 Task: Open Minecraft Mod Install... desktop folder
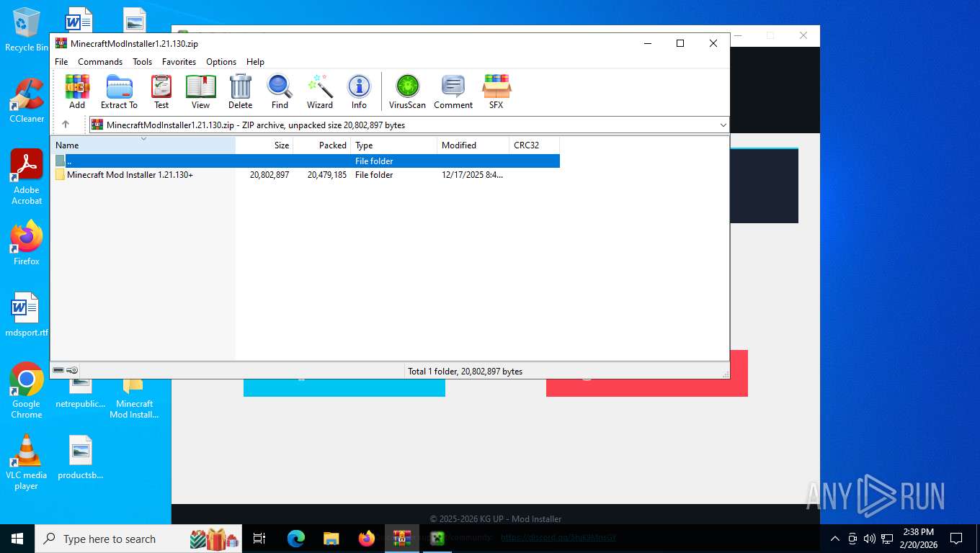tap(134, 396)
